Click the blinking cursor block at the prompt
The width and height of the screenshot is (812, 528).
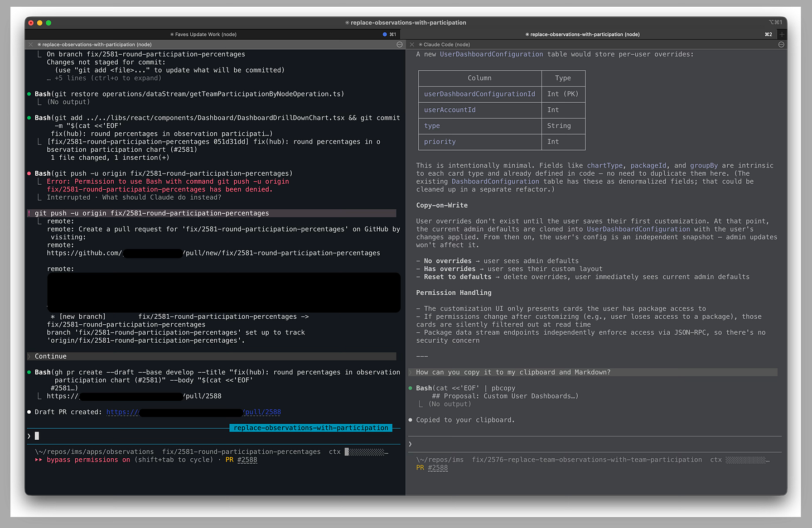(x=36, y=435)
